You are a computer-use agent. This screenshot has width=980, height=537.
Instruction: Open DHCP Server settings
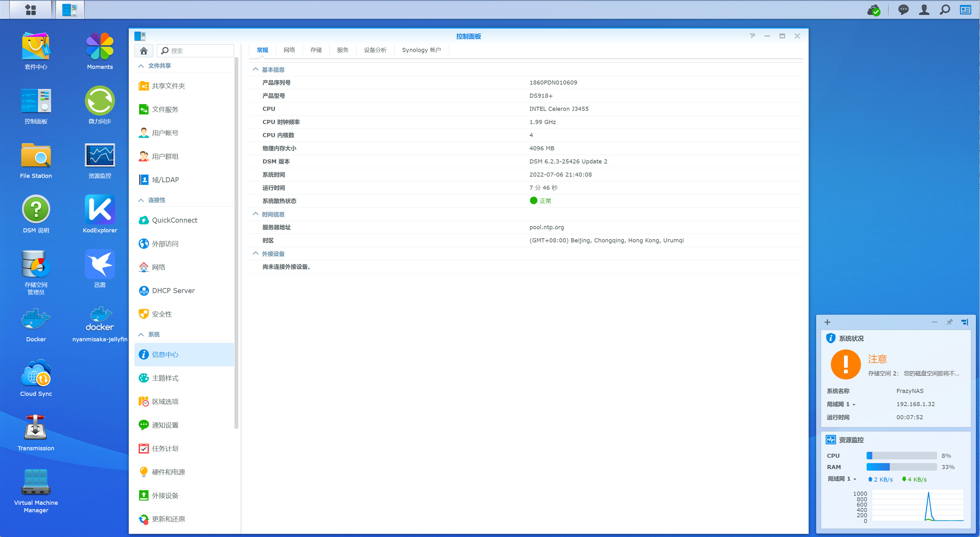pyautogui.click(x=184, y=291)
